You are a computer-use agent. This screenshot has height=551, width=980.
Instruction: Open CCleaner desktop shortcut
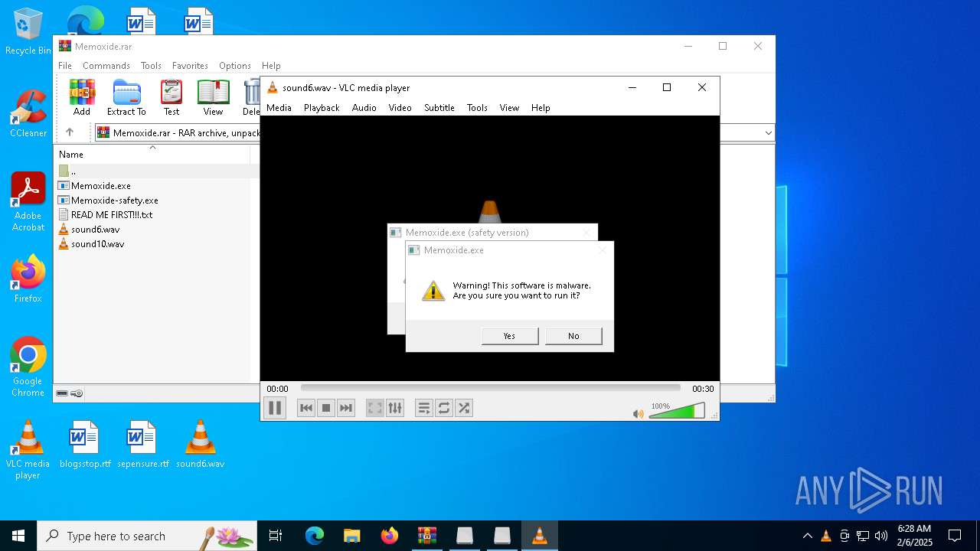point(28,113)
